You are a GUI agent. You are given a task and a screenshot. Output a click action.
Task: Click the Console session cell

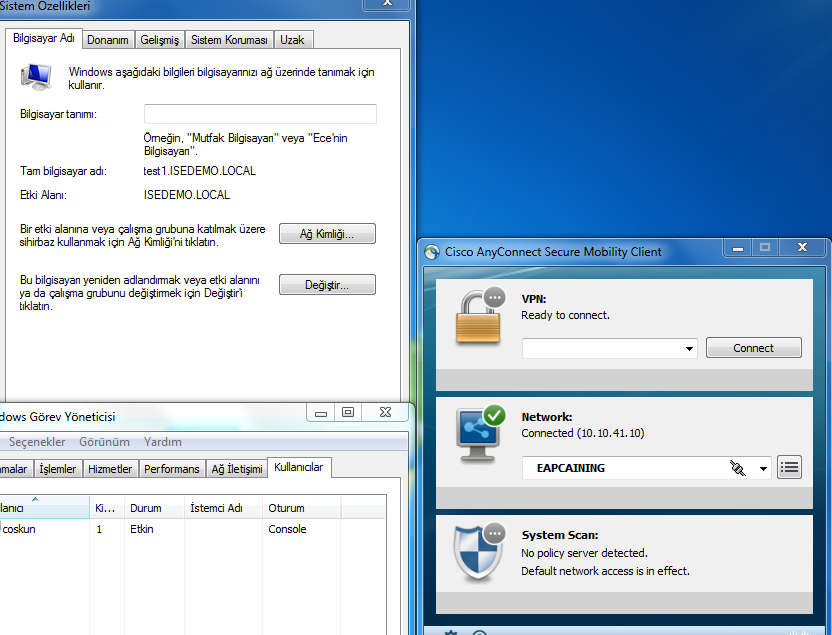tap(287, 529)
